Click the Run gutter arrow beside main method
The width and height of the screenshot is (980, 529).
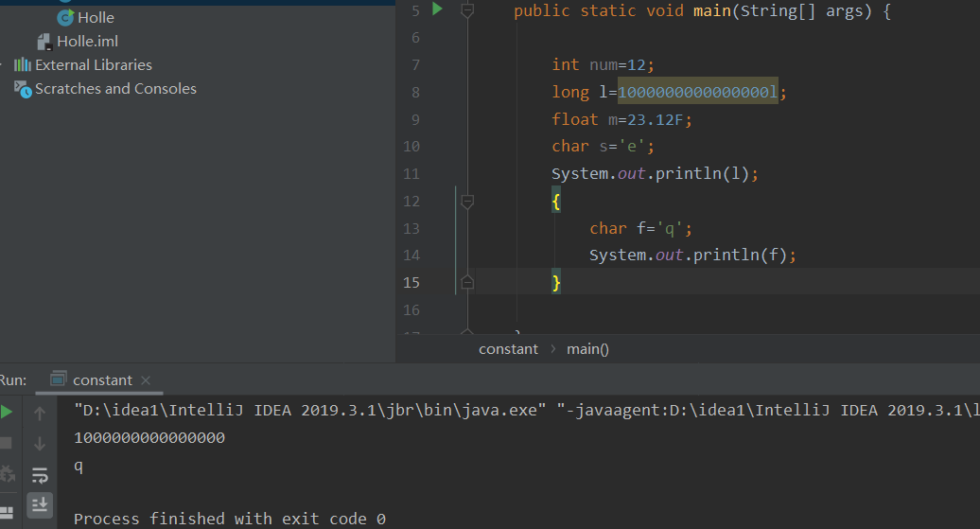437,9
